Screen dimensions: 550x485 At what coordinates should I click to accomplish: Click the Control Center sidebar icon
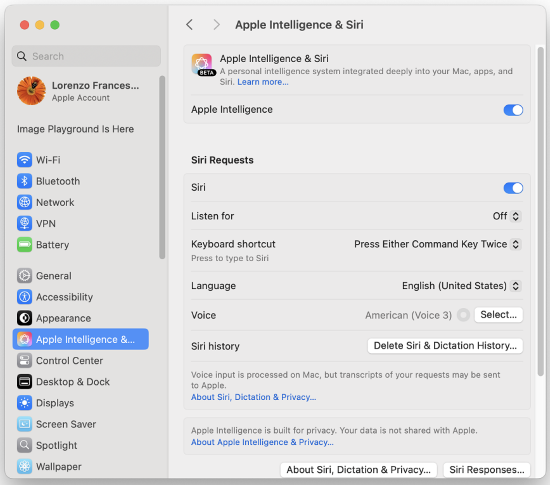[24, 361]
